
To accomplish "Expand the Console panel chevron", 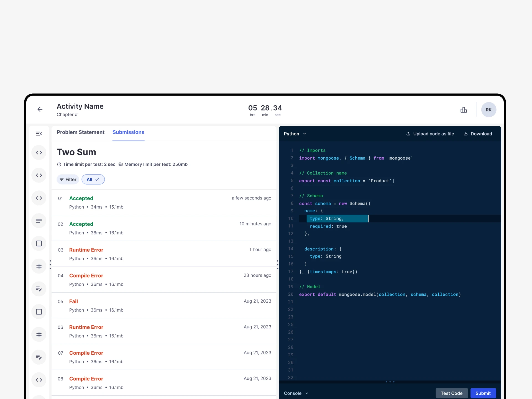I will point(307,393).
